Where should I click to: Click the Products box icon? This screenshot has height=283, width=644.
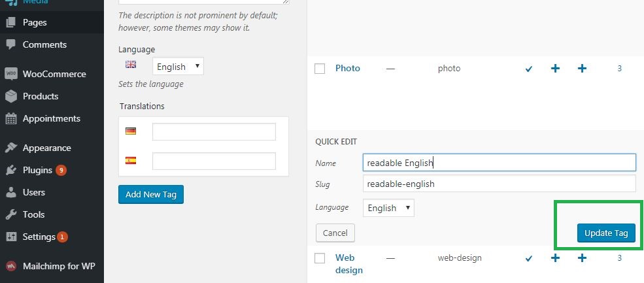pyautogui.click(x=11, y=96)
